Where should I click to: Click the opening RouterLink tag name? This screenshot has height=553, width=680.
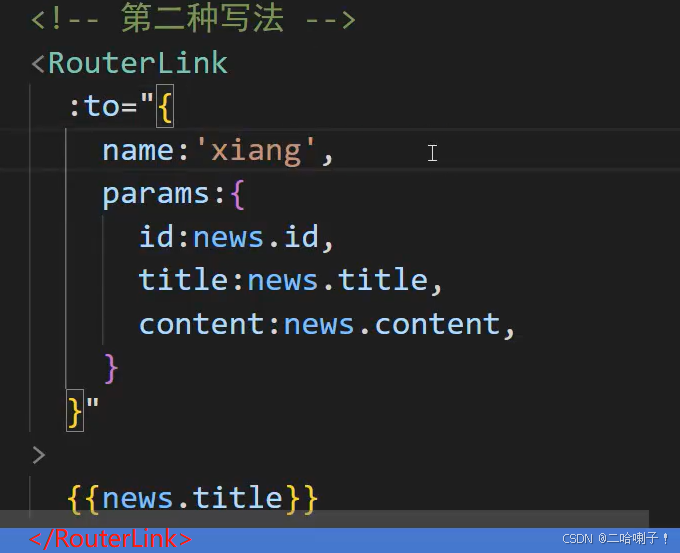click(138, 63)
